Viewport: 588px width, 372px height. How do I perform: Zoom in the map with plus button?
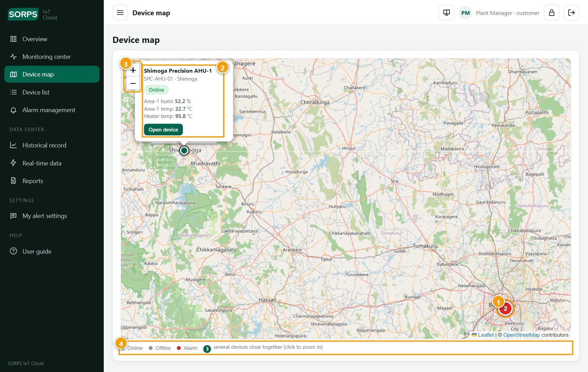[x=133, y=70]
